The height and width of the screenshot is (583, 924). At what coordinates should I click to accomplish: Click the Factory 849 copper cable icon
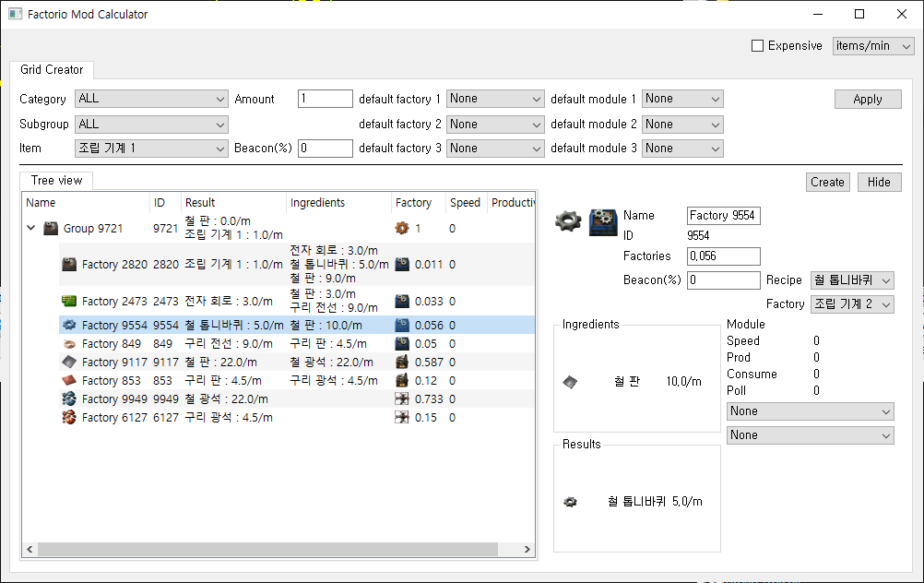69,344
